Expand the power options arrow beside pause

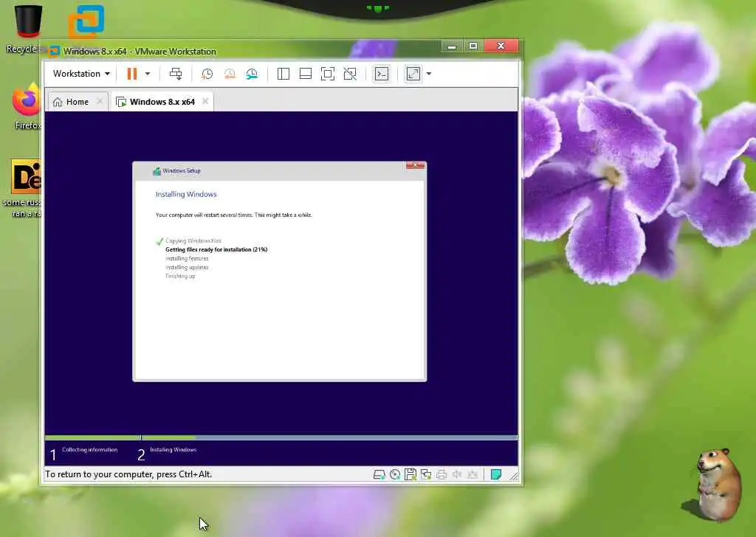[148, 74]
